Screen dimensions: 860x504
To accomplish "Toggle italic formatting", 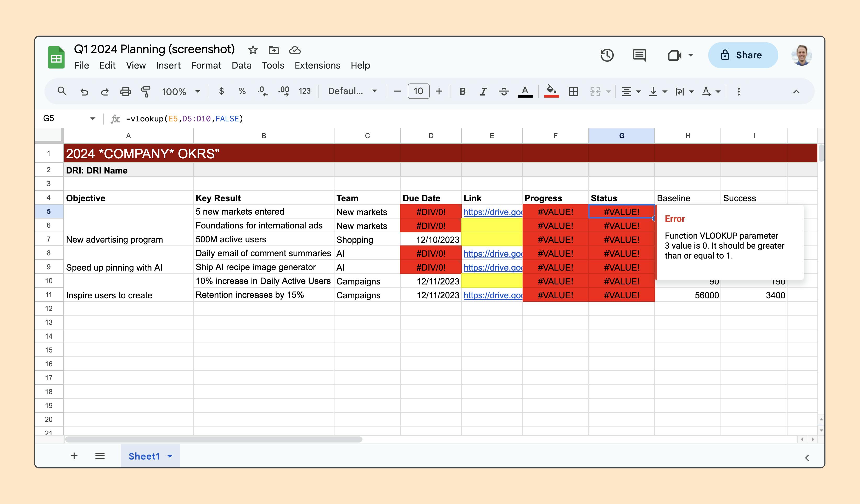I will pyautogui.click(x=483, y=91).
